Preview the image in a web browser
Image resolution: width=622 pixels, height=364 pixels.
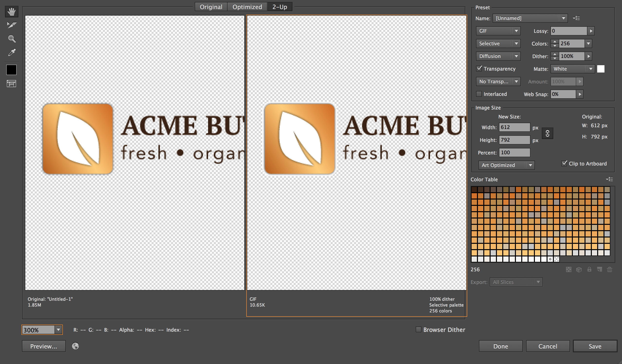pos(75,346)
